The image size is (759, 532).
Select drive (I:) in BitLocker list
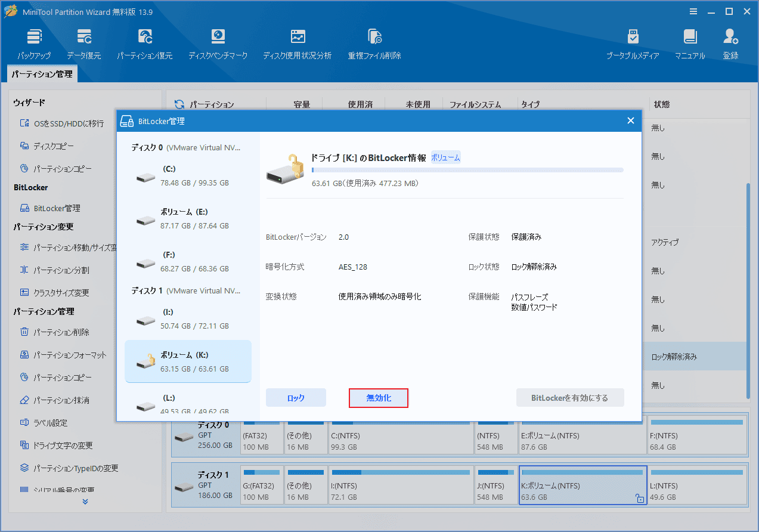188,318
